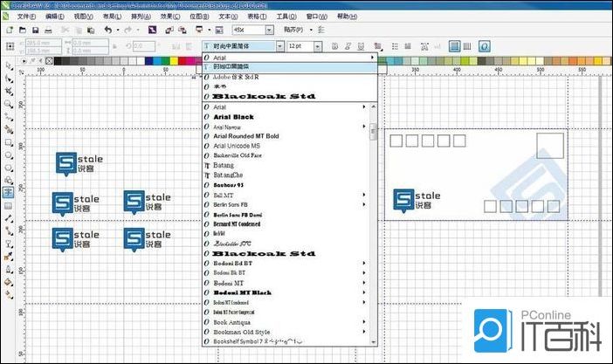Open the 编辑 (Edit) menu
The image size is (613, 364).
(55, 17)
